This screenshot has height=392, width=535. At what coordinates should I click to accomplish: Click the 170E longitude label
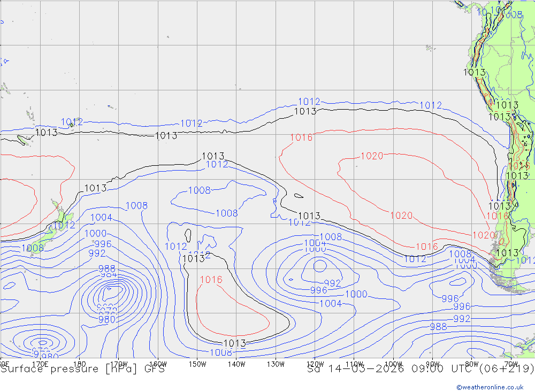pyautogui.click(x=40, y=364)
